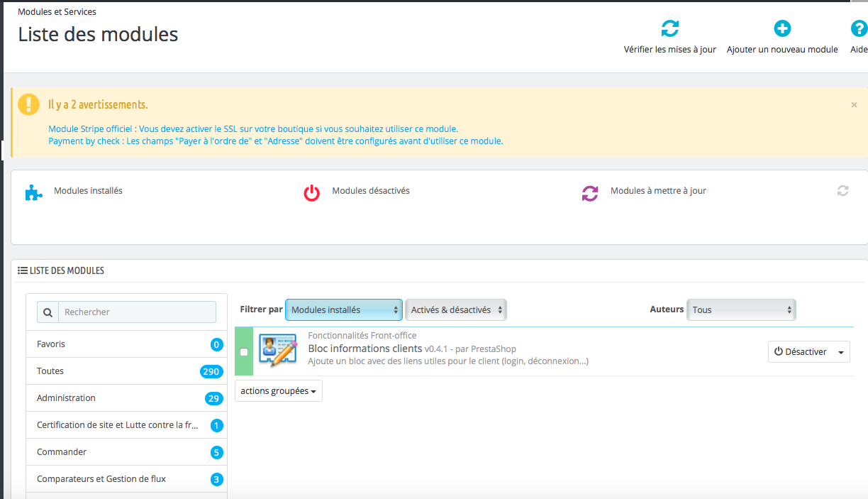Click the Ajouter un nouveau module plus icon
Viewport: 868px width, 499px height.
tap(782, 28)
